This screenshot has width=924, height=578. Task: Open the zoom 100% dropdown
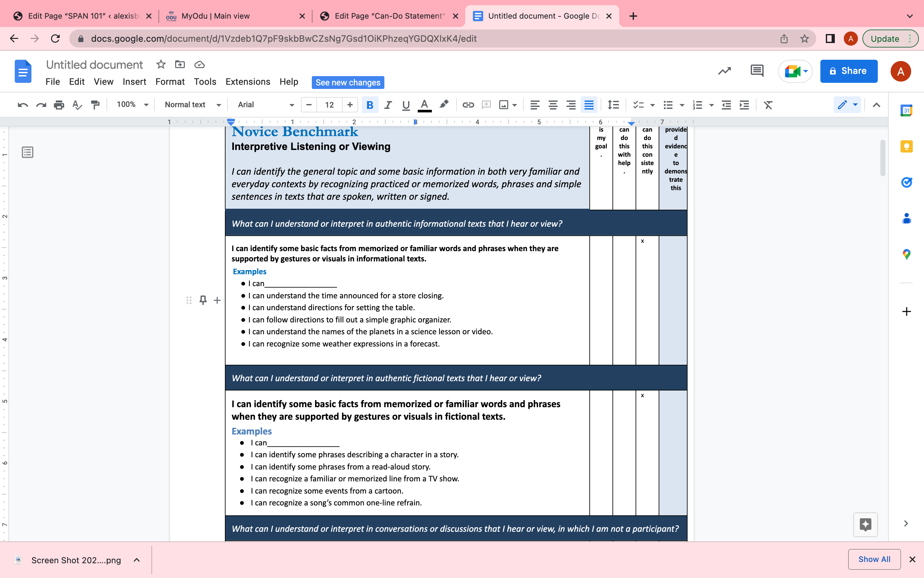tap(132, 105)
